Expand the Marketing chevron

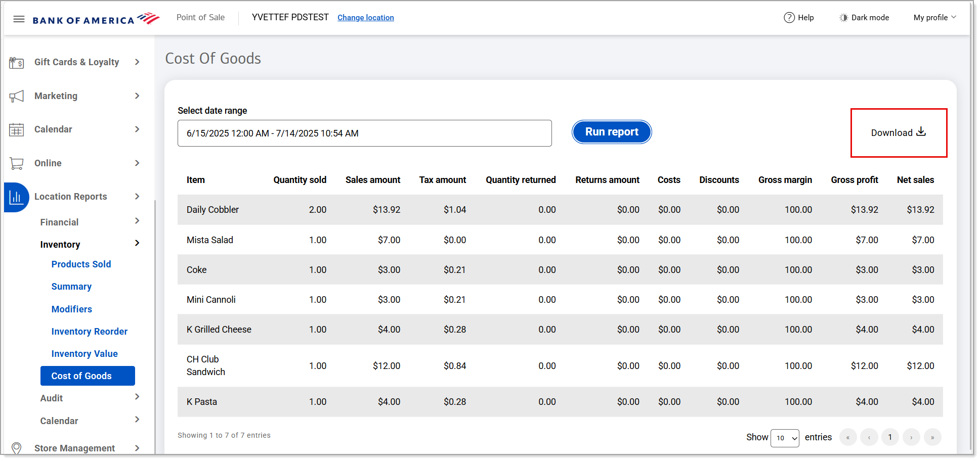coord(137,96)
